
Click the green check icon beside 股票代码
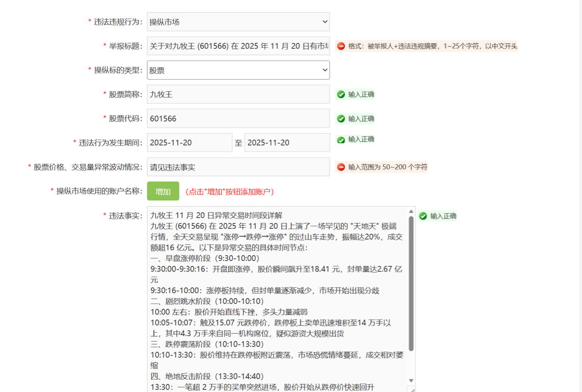341,119
